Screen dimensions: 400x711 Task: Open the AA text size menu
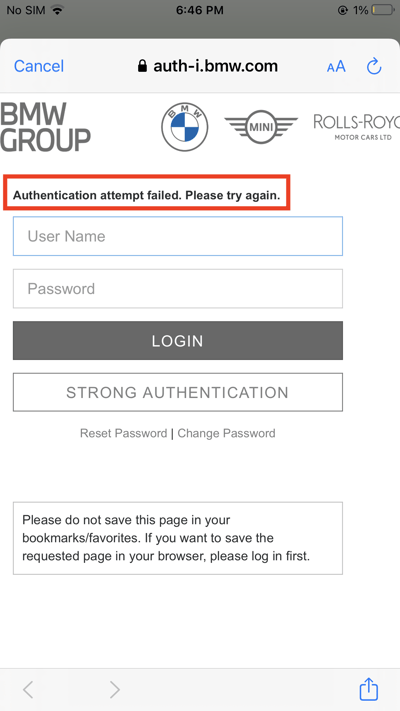[x=336, y=67]
